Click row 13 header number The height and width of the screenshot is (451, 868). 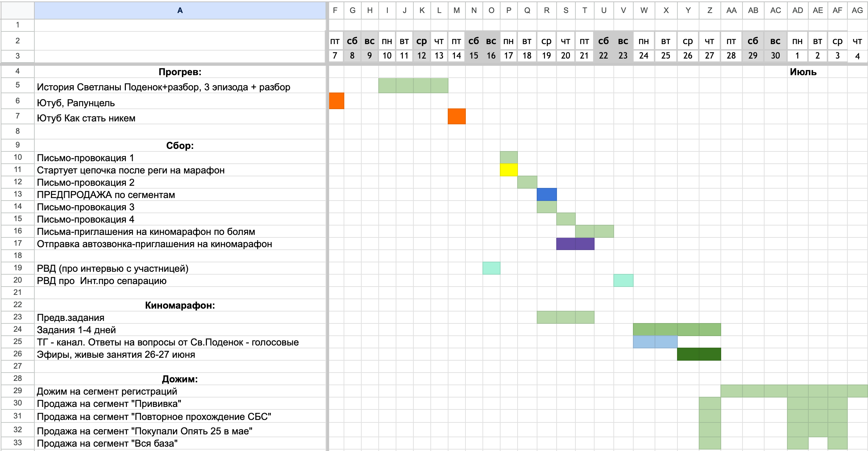pos(17,194)
